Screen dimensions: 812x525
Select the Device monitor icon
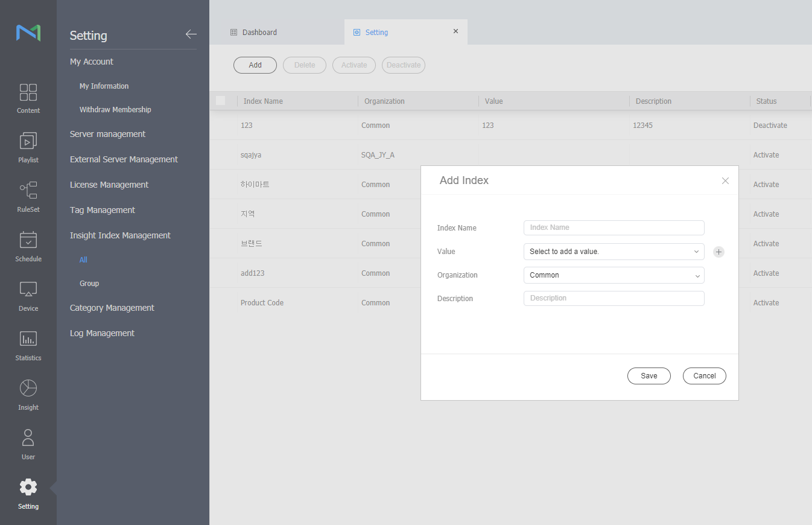coord(28,290)
